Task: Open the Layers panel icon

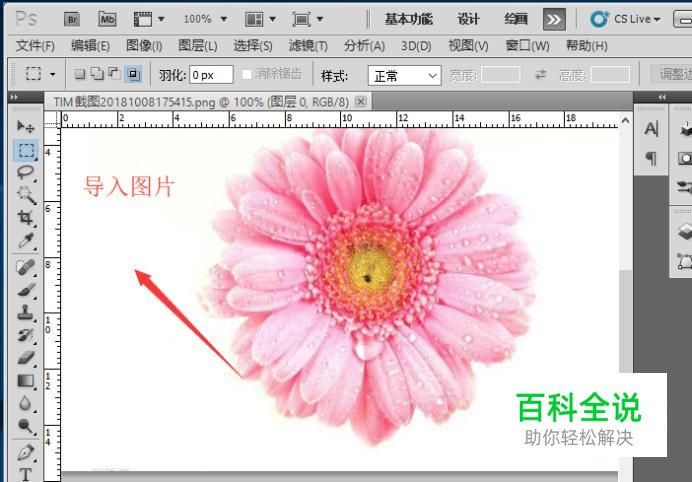Action: coord(684,232)
